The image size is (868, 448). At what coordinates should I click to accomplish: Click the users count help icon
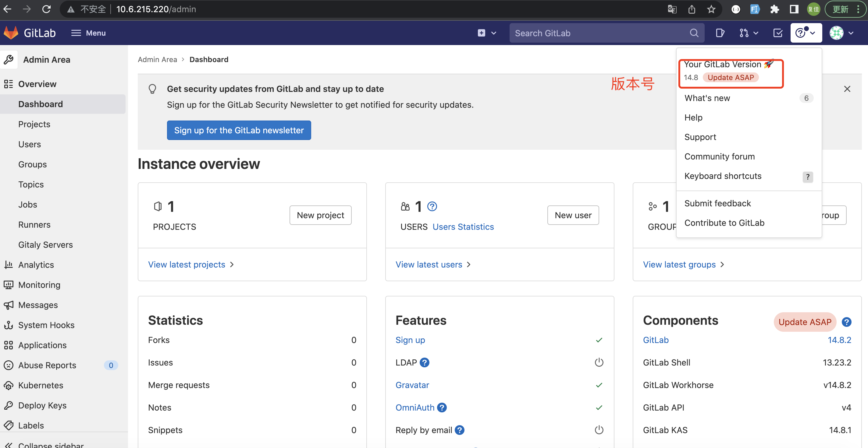point(432,206)
